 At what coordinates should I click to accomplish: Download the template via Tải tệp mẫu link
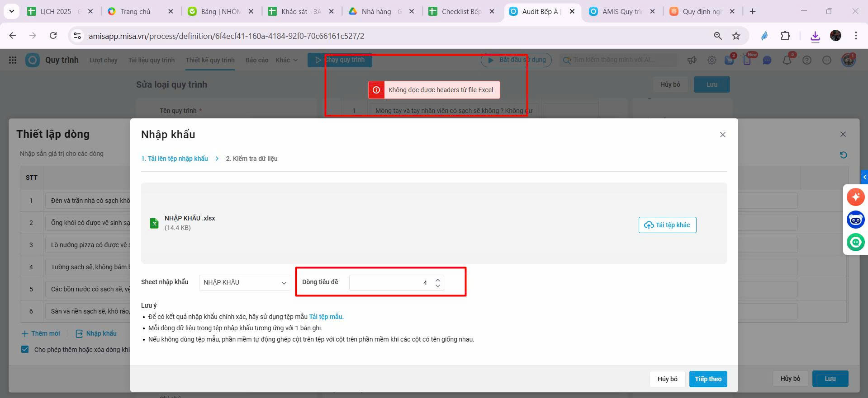click(x=327, y=317)
